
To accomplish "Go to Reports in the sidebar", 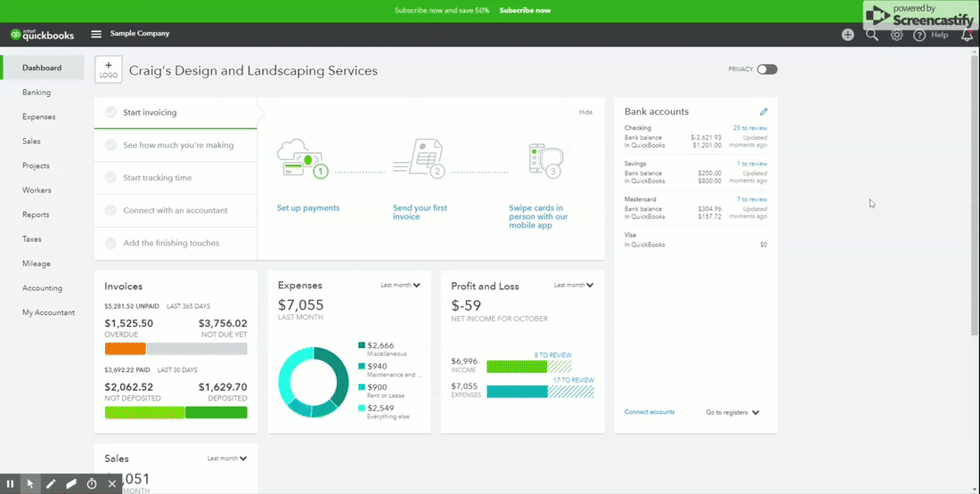I will click(x=37, y=215).
